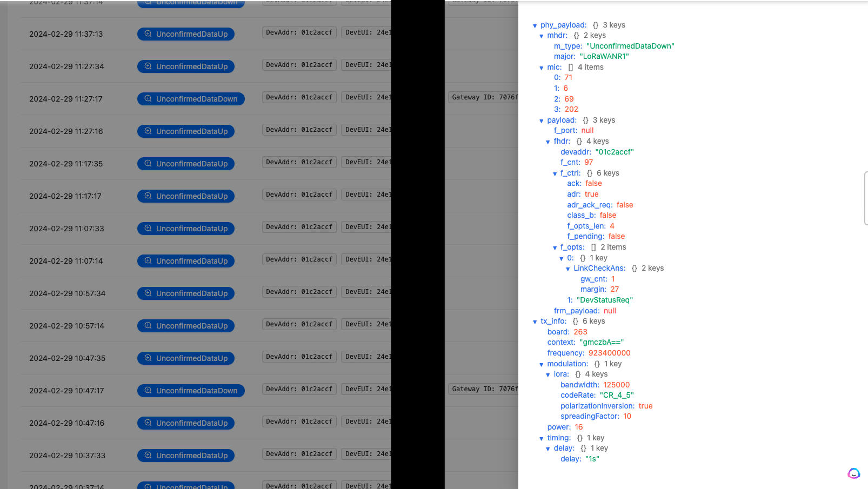Click Gateway ID tag in the 11:27:17 row
This screenshot has height=489, width=868.
tap(483, 97)
